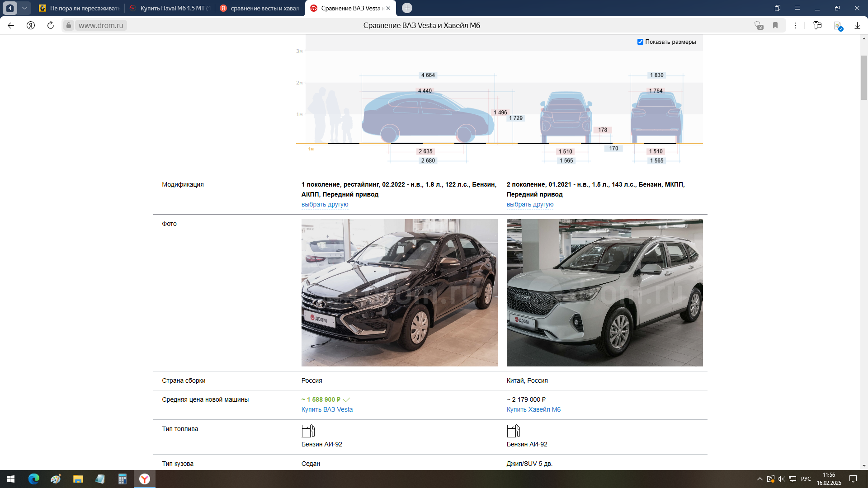868x488 pixels.
Task: Open the network icon in system tray
Action: [793, 479]
